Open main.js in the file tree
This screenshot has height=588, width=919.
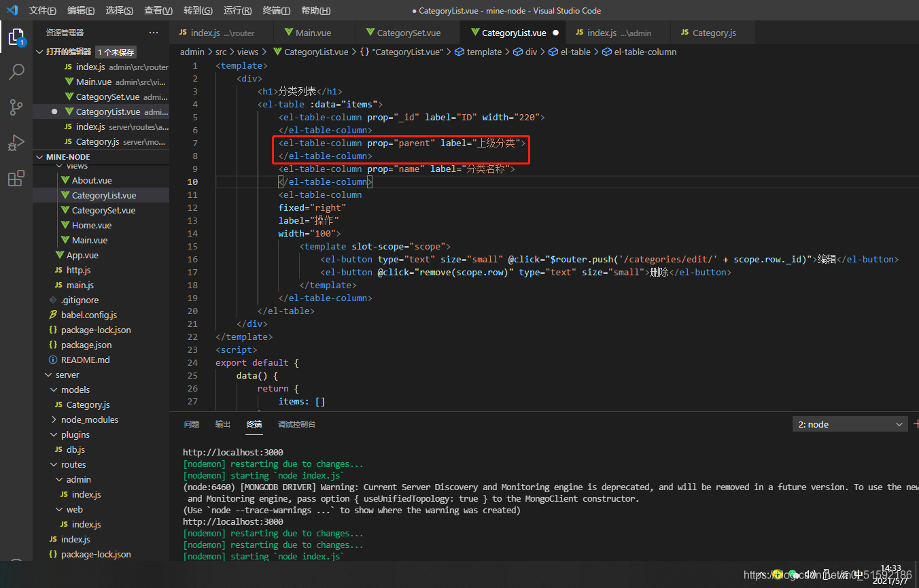[80, 285]
